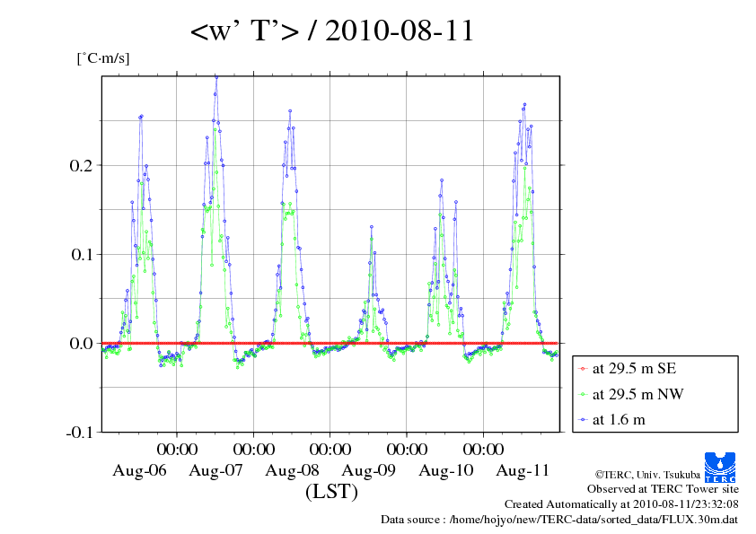The image size is (756, 534).
Task: Click the y-axis label "0.1"
Action: click(82, 254)
